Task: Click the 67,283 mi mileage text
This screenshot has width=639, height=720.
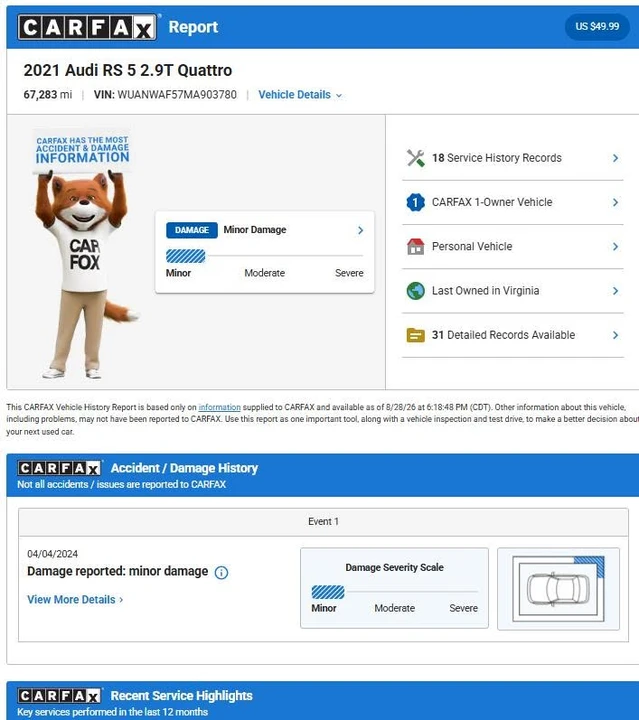Action: click(48, 95)
